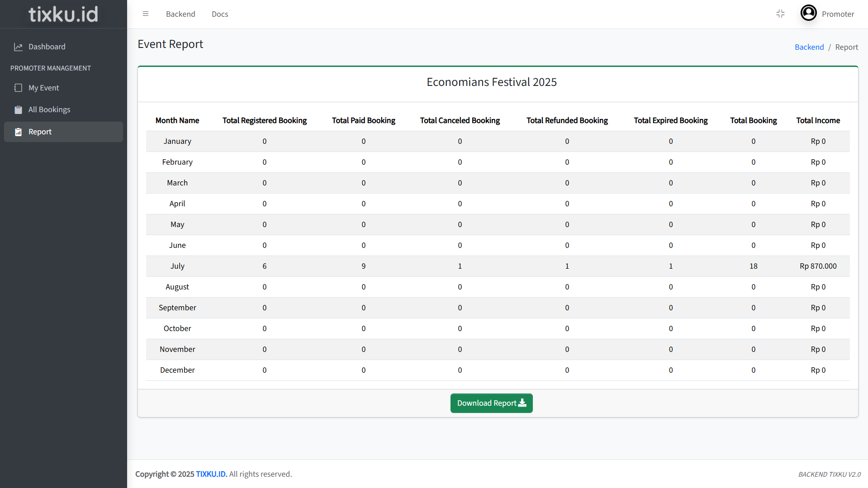Open the Promoter account dropdown
868x488 pixels.
838,14
